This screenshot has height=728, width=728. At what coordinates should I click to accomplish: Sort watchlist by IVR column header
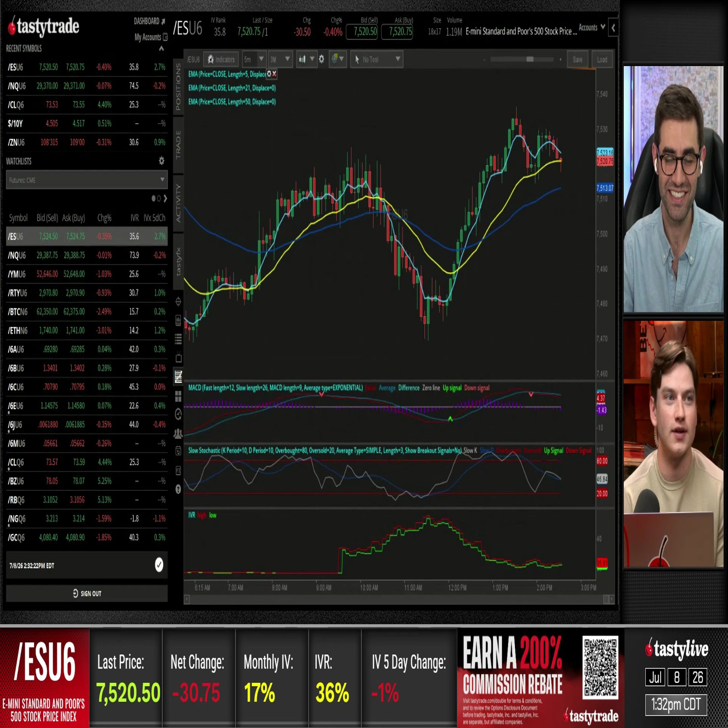point(134,218)
